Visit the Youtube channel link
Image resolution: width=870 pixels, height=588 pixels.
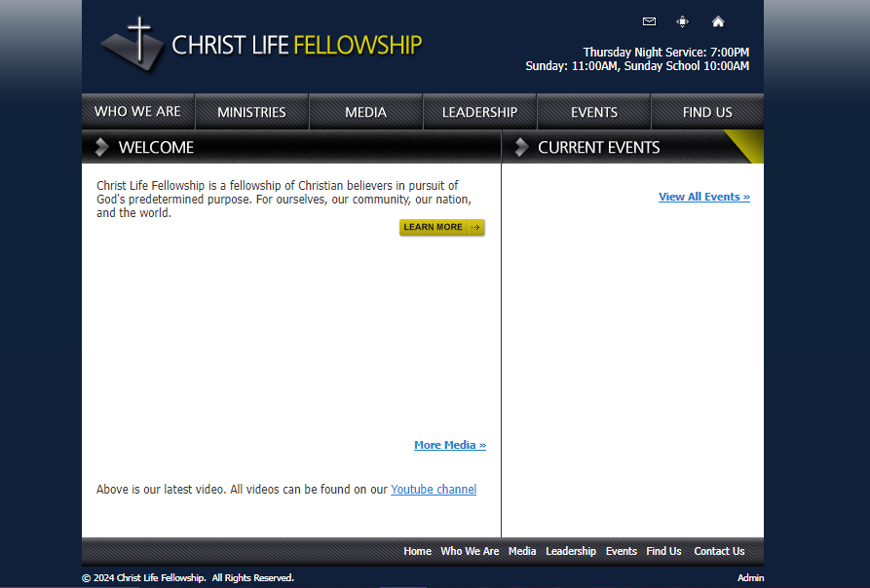pyautogui.click(x=434, y=490)
